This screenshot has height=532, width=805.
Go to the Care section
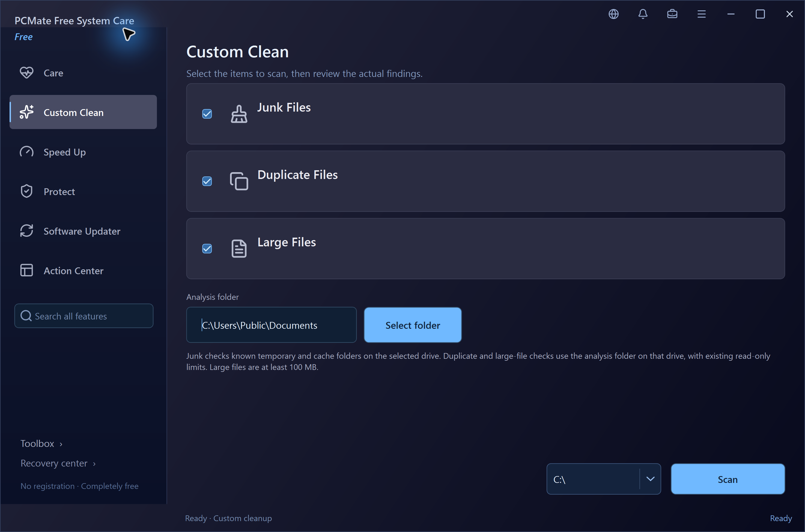(83, 73)
